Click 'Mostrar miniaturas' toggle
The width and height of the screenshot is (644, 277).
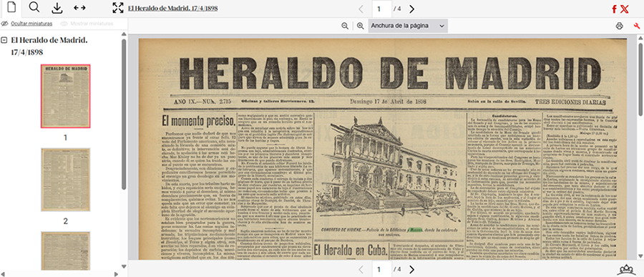[87, 24]
